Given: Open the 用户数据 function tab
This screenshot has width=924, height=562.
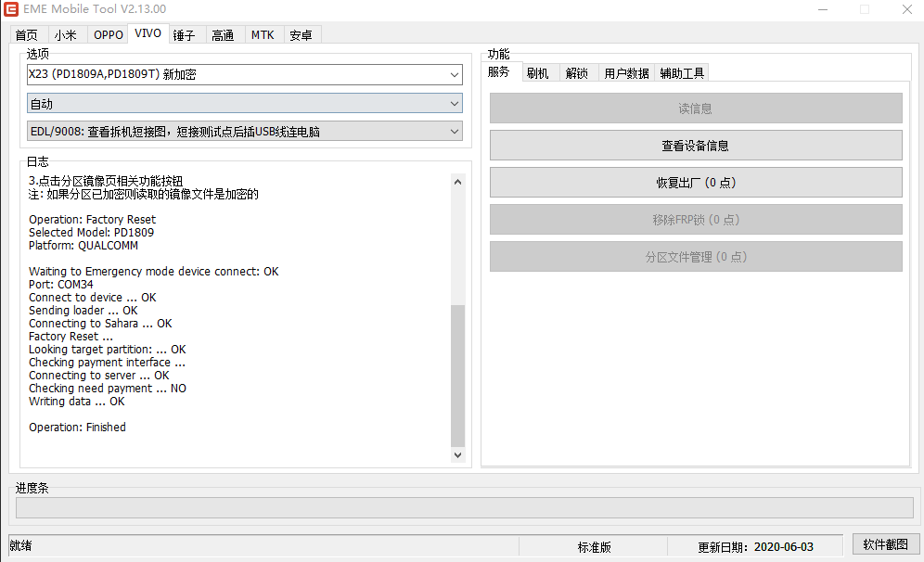Looking at the screenshot, I should 626,73.
